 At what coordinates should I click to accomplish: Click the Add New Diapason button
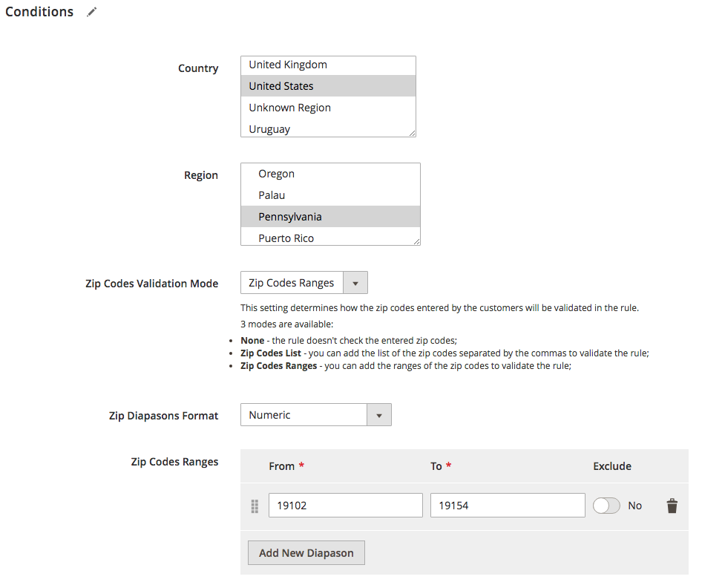point(306,553)
